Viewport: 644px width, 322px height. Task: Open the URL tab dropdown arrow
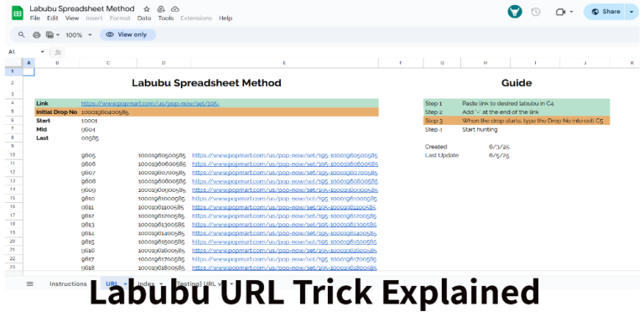pos(125,283)
